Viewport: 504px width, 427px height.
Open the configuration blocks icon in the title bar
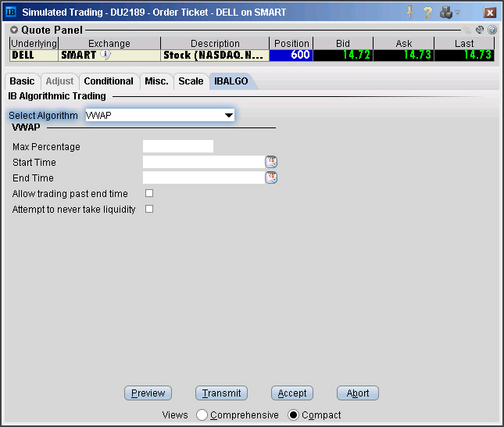446,13
